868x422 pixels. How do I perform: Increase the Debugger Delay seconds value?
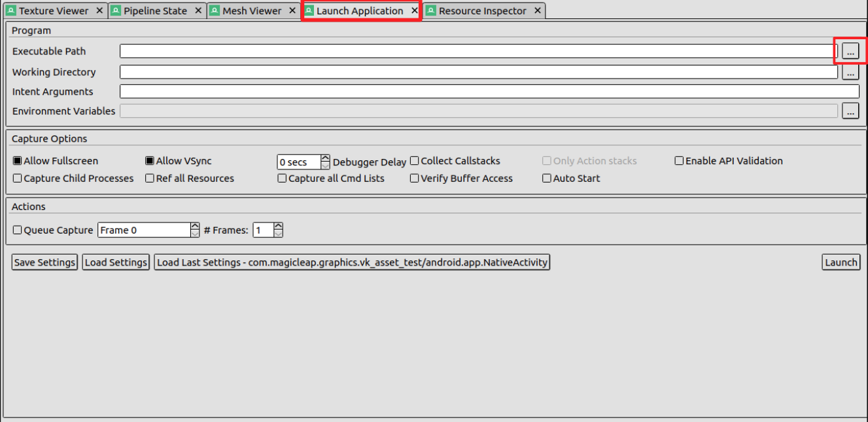pyautogui.click(x=325, y=158)
